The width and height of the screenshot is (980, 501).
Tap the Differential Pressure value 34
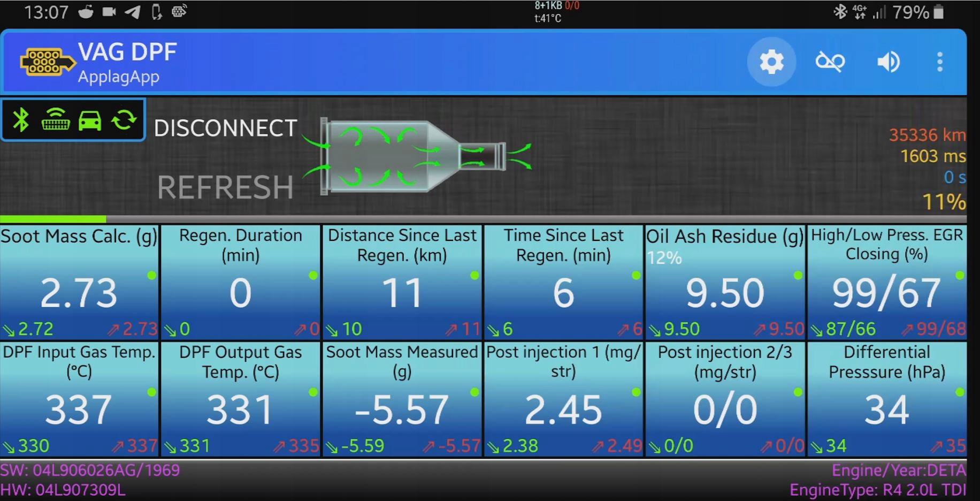887,410
